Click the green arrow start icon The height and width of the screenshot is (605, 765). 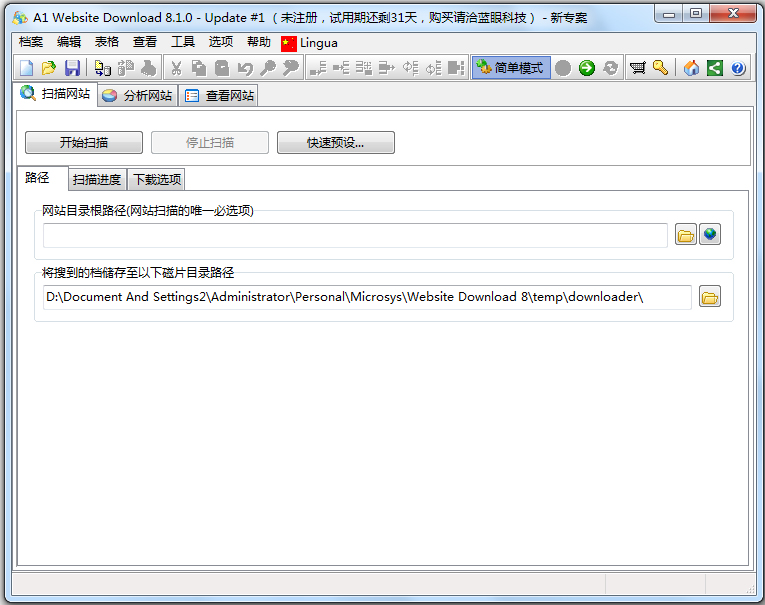click(x=587, y=68)
